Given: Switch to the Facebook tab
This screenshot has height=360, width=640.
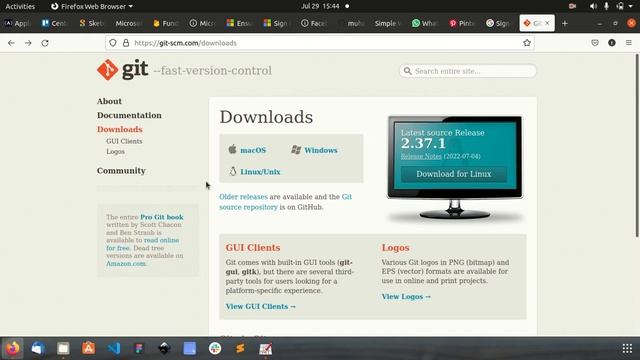Looking at the screenshot, I should tap(313, 23).
